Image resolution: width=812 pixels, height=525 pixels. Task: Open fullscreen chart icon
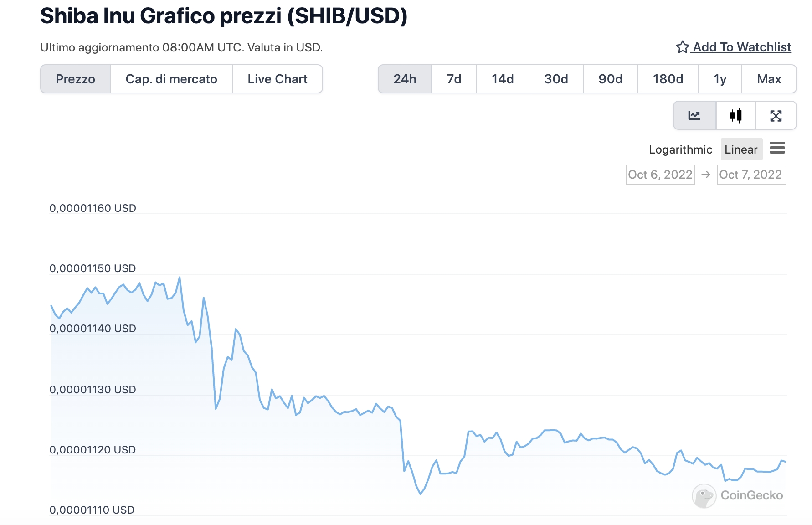pos(776,116)
